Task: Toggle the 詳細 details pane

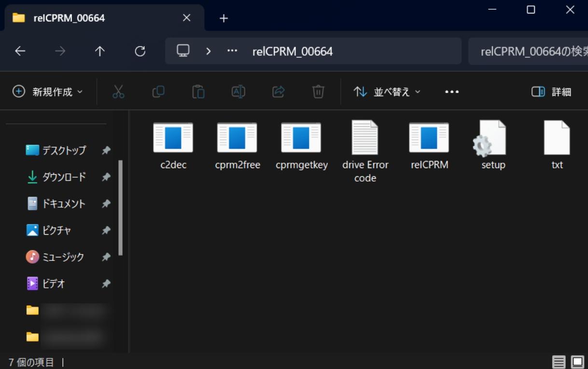Action: (551, 92)
